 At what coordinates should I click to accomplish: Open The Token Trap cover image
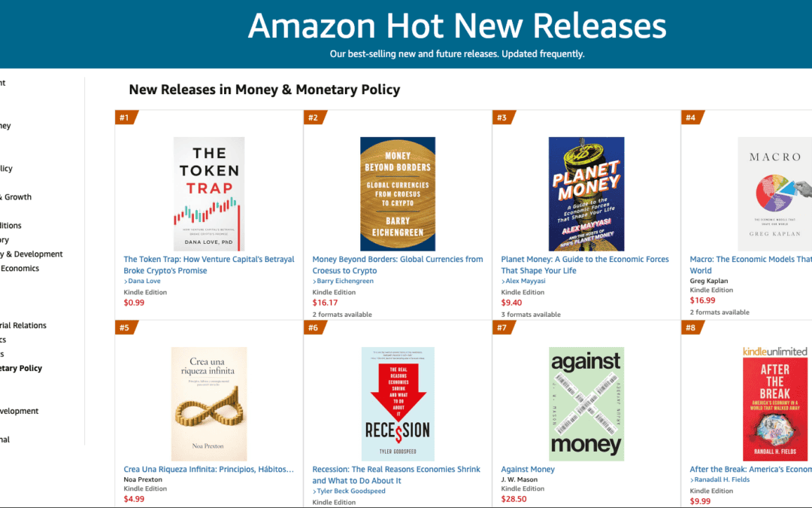pyautogui.click(x=209, y=194)
